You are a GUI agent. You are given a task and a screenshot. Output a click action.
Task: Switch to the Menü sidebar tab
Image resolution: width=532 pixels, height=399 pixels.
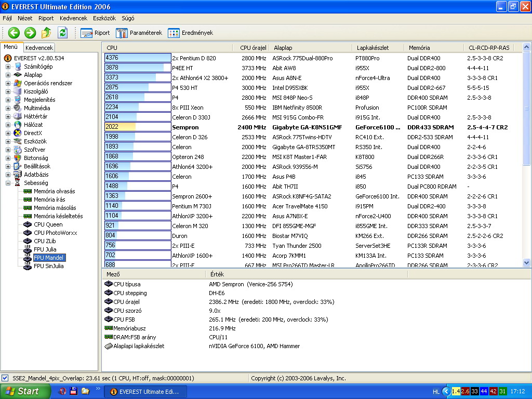pyautogui.click(x=11, y=47)
